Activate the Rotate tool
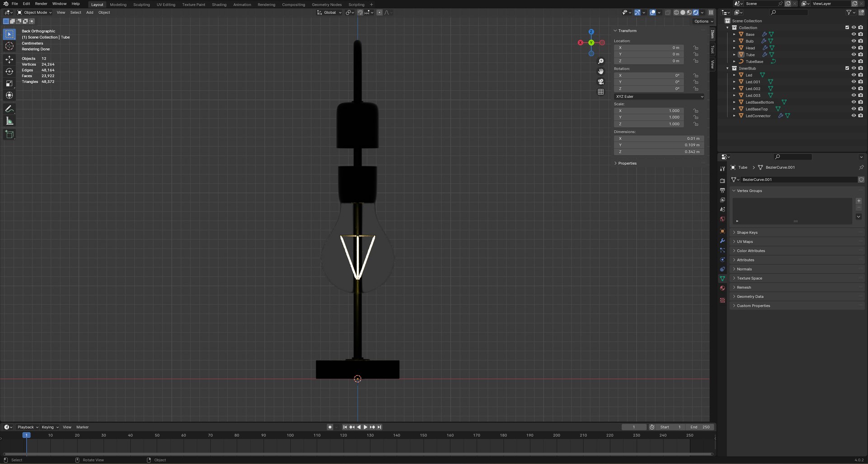868x464 pixels. (9, 71)
